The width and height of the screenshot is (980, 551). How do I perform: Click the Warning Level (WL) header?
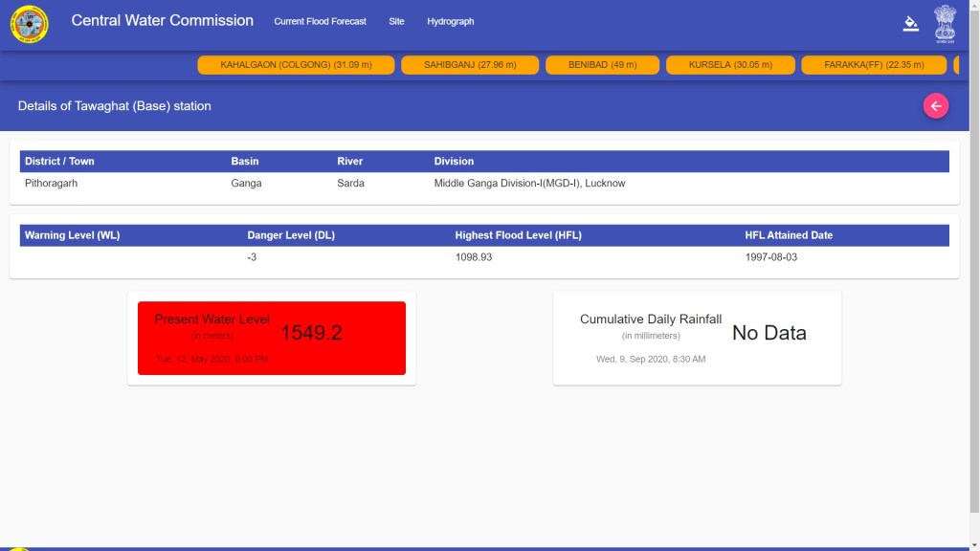click(72, 235)
